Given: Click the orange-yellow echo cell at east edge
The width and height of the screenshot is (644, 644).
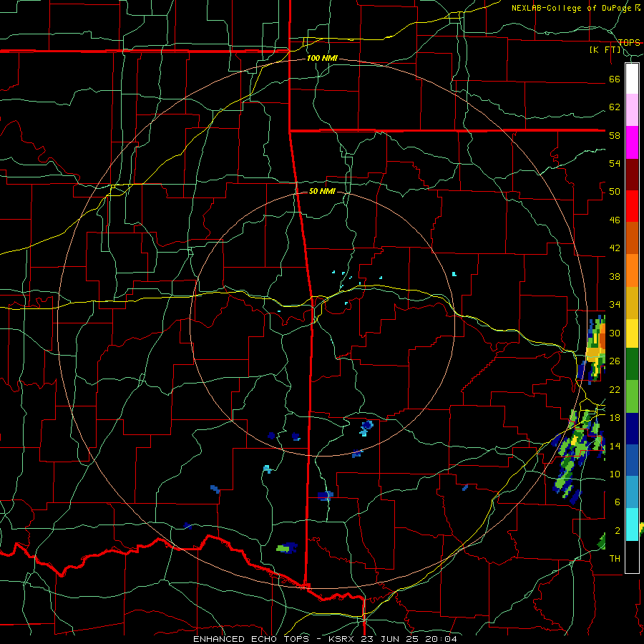Looking at the screenshot, I should (x=595, y=349).
